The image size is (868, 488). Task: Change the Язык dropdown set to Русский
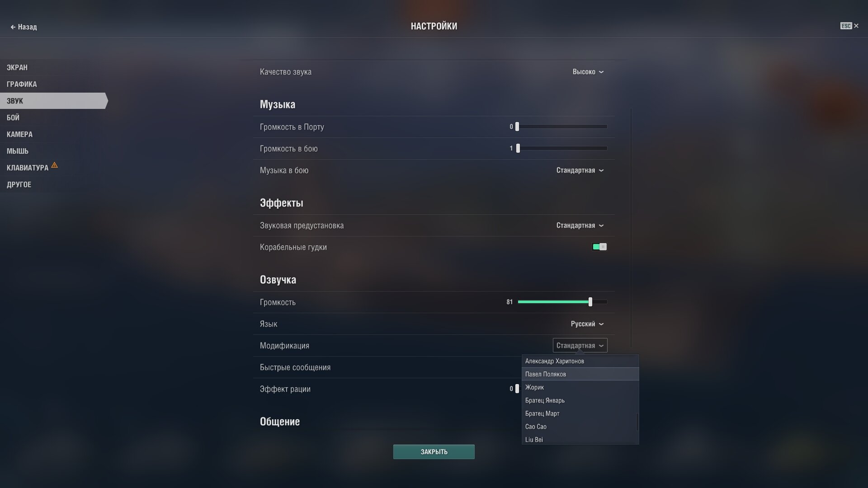[x=587, y=324]
